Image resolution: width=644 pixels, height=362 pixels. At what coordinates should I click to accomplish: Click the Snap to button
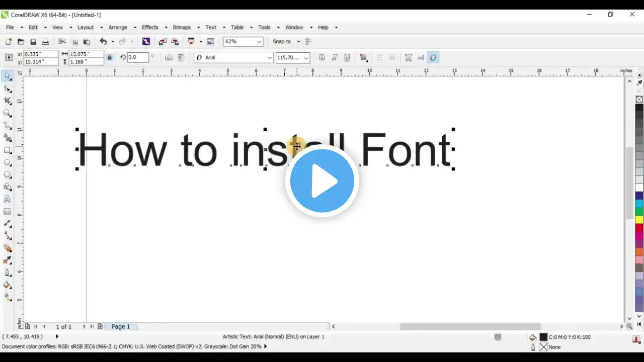coord(282,42)
